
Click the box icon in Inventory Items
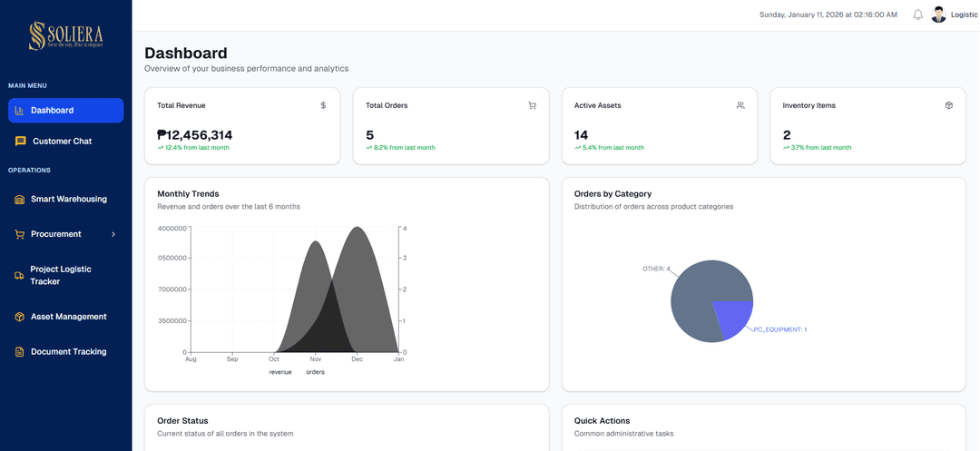pyautogui.click(x=948, y=105)
